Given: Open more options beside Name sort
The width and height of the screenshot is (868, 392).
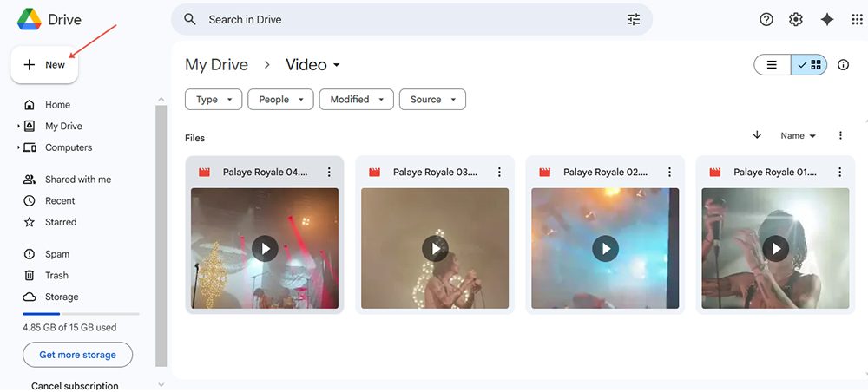Looking at the screenshot, I should [x=840, y=135].
